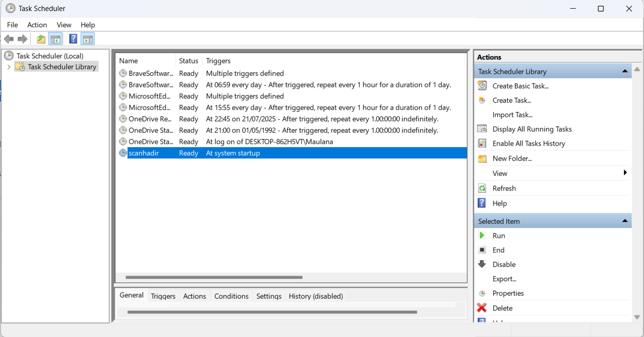Viewport: 644px width, 337px height.
Task: Run the scanhadir task using the green play icon
Action: coord(482,235)
